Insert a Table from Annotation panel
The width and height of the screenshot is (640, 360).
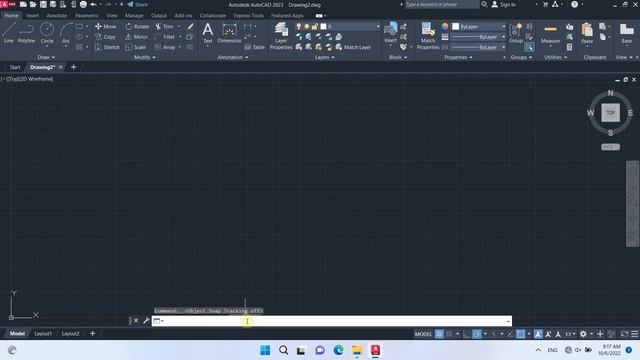point(255,47)
